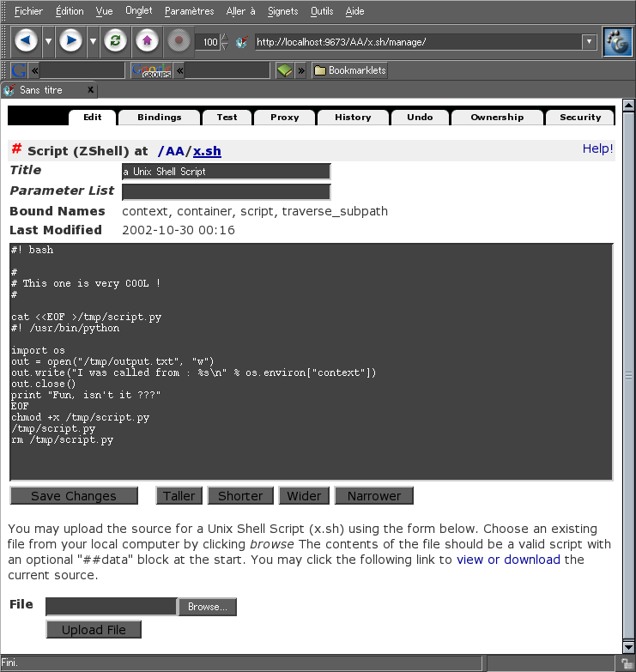
Task: Click the Forward navigation arrow button
Action: tap(70, 40)
